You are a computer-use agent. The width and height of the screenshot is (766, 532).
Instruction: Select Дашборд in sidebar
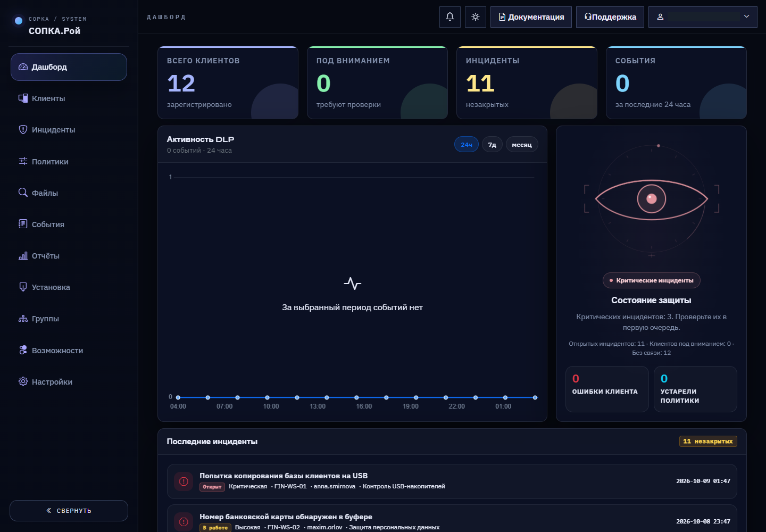coord(69,67)
